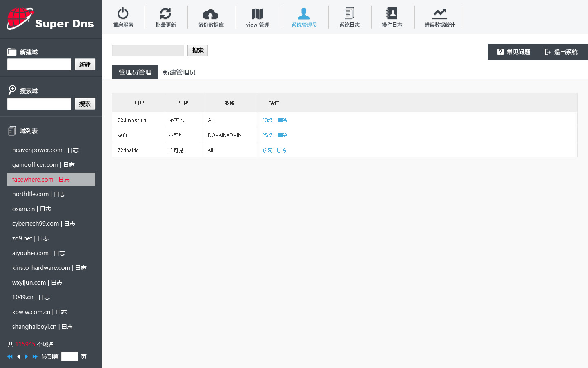Click the 搜索 button above the admin table

coord(198,50)
